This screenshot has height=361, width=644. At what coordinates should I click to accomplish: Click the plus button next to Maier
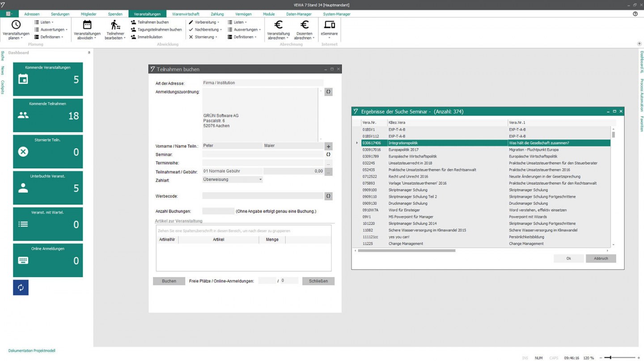(x=328, y=146)
